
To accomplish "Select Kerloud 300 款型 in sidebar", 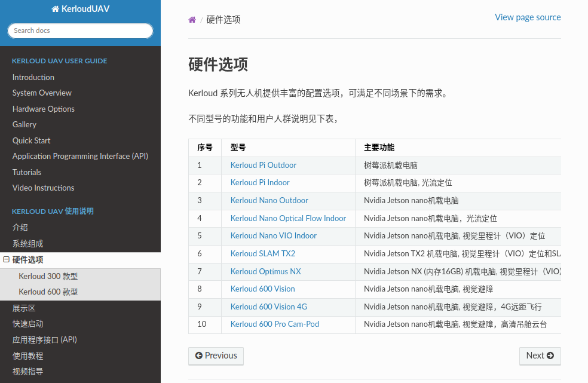I will tap(48, 277).
